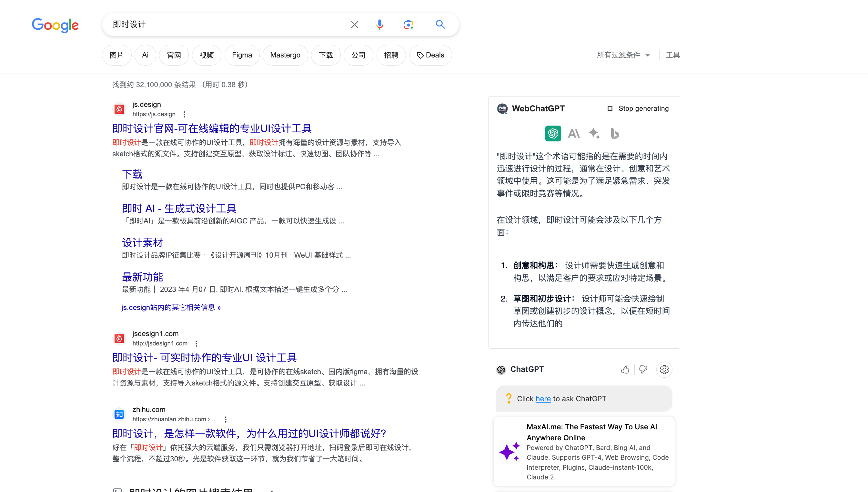Click the http://jsdesign1.com URL text

click(x=160, y=343)
